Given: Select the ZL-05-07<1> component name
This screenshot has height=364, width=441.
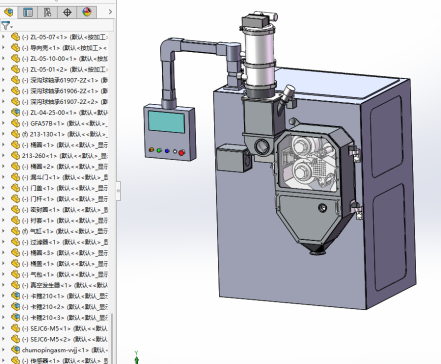Looking at the screenshot, I should (x=49, y=37).
